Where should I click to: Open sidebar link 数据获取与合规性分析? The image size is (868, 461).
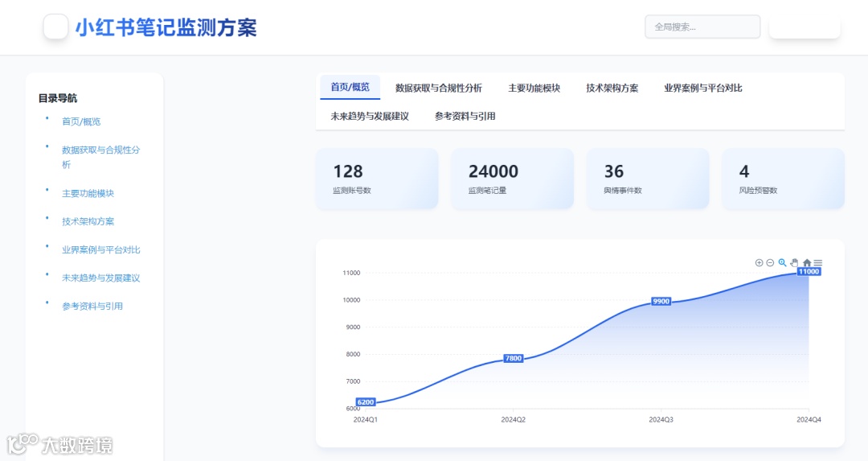pyautogui.click(x=100, y=157)
